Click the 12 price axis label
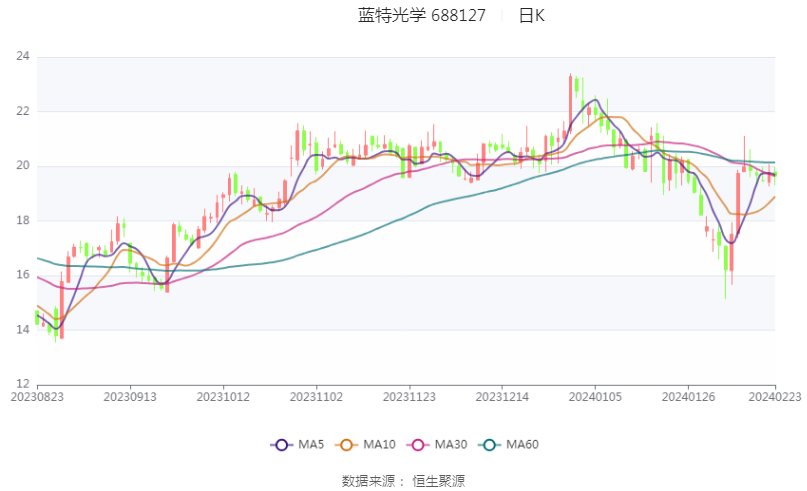Image resolution: width=807 pixels, height=491 pixels. coord(21,384)
